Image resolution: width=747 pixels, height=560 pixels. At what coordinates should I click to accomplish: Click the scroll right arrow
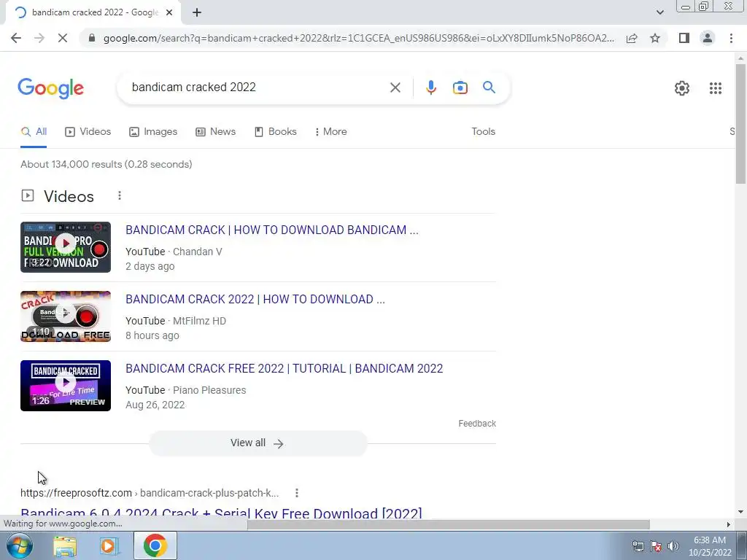tap(729, 524)
